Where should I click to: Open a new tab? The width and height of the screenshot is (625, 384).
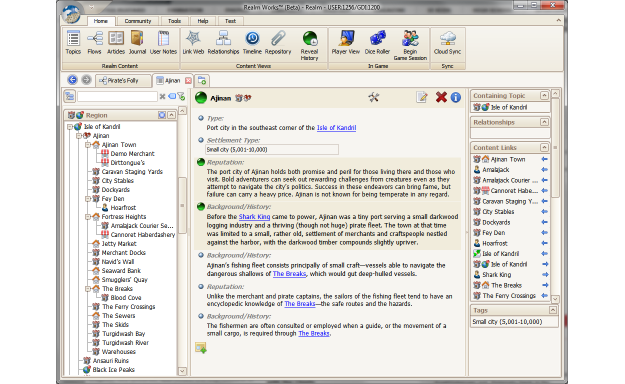click(x=202, y=81)
